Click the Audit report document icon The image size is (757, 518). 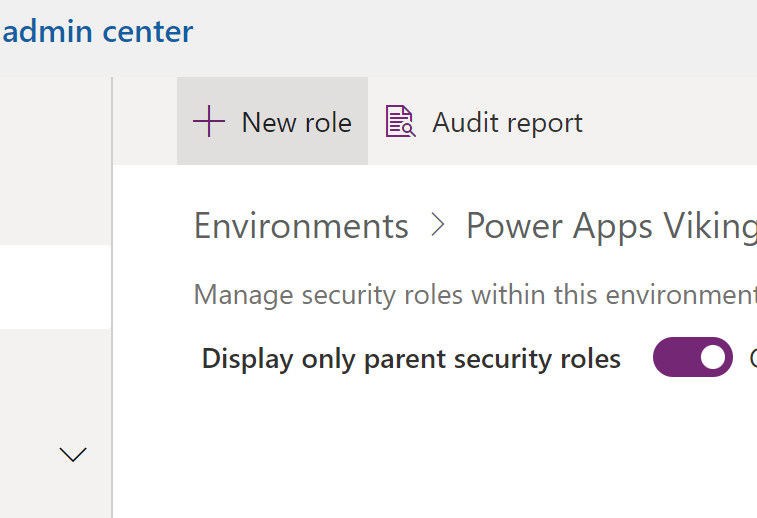400,122
